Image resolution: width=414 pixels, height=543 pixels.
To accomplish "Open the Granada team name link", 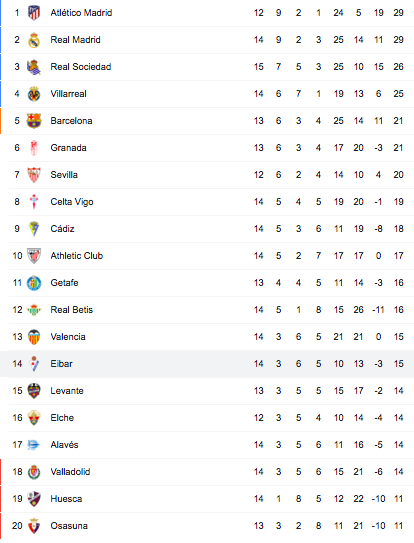I will pyautogui.click(x=68, y=148).
